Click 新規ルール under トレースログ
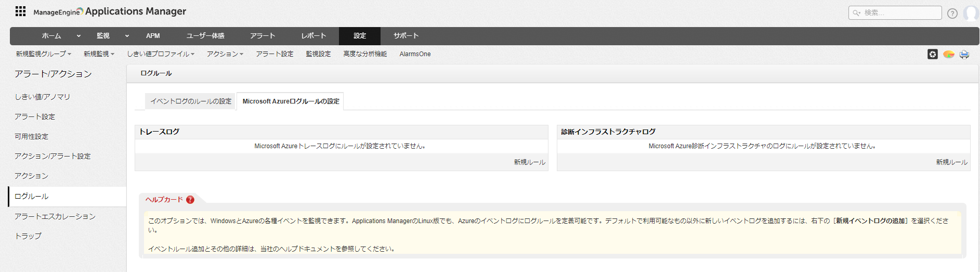Image resolution: width=980 pixels, height=272 pixels. pyautogui.click(x=529, y=162)
